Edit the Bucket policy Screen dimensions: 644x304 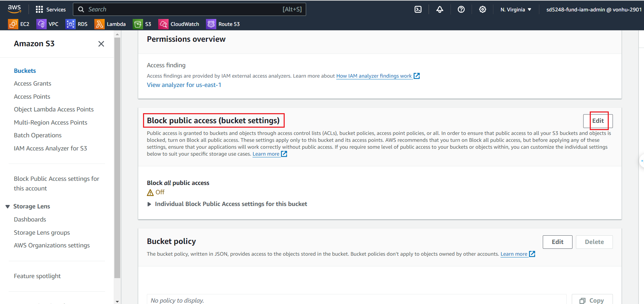[557, 242]
